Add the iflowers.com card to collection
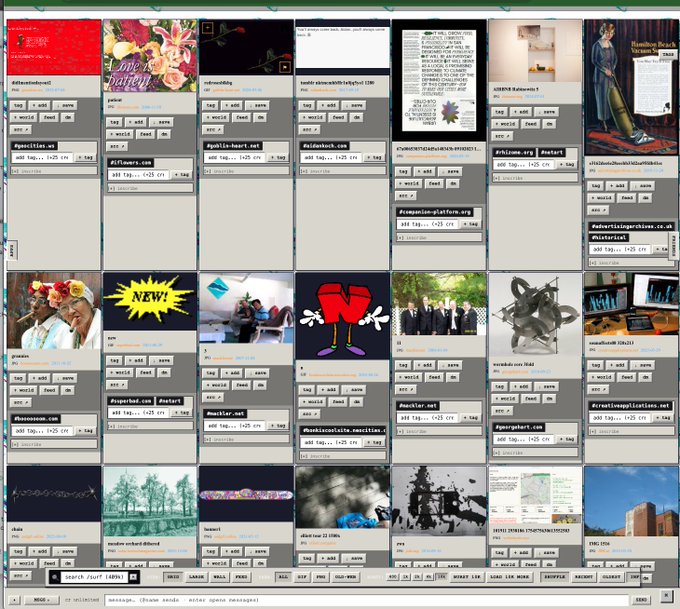This screenshot has width=680, height=609. [x=136, y=122]
